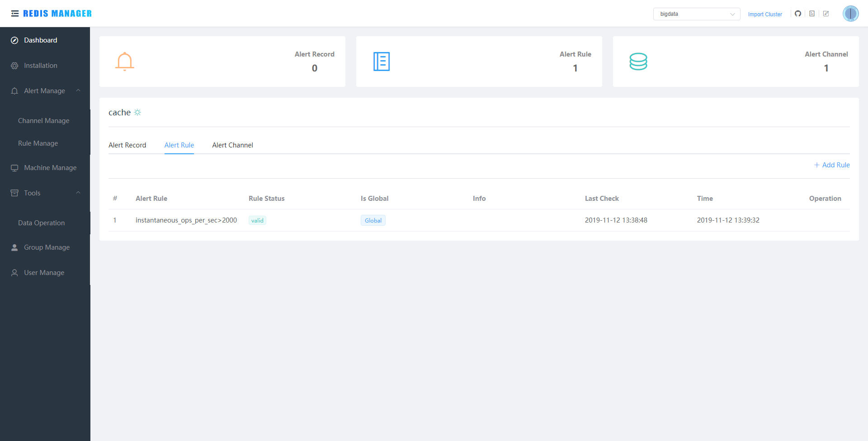Click rule instantaneous_ops_per_sec>2000 text

click(x=186, y=220)
